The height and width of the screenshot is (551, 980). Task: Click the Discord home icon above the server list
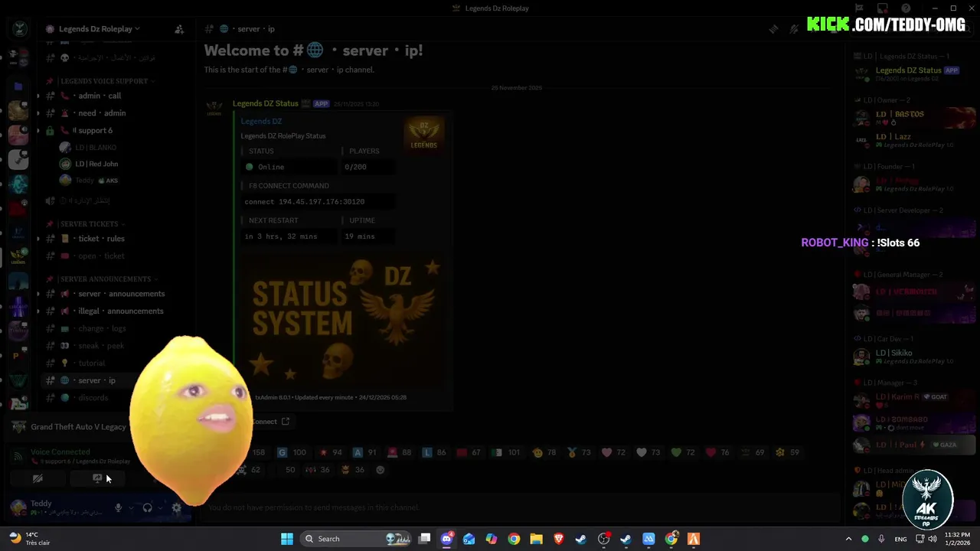[20, 29]
